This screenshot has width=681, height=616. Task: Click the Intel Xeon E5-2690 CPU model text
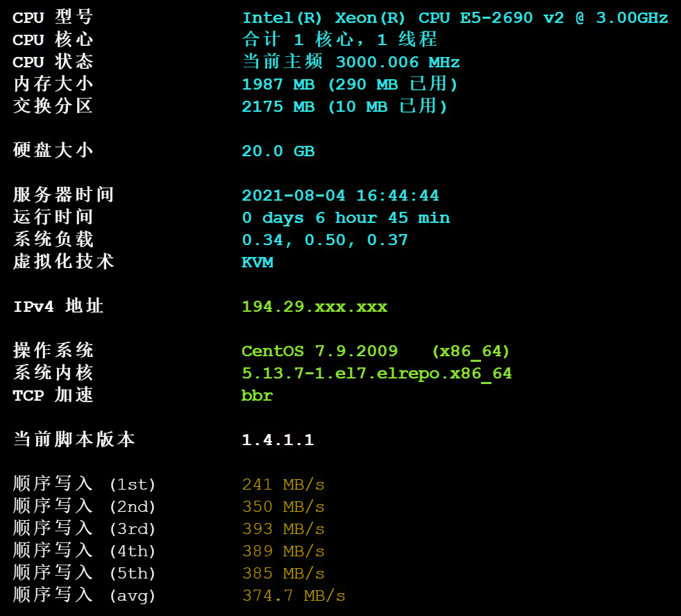click(455, 18)
